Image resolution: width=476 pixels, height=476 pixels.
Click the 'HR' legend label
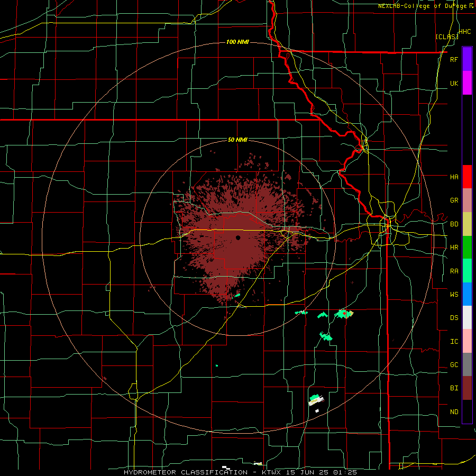(x=454, y=248)
